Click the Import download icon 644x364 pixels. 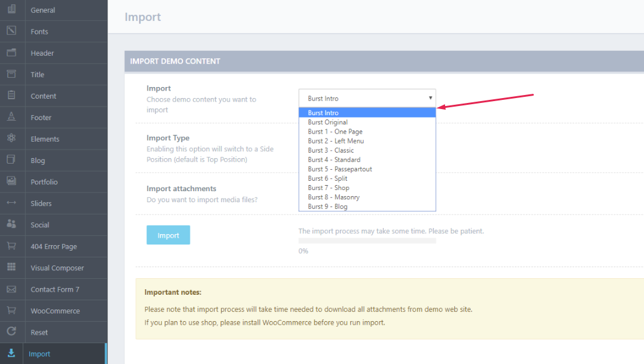coord(11,354)
